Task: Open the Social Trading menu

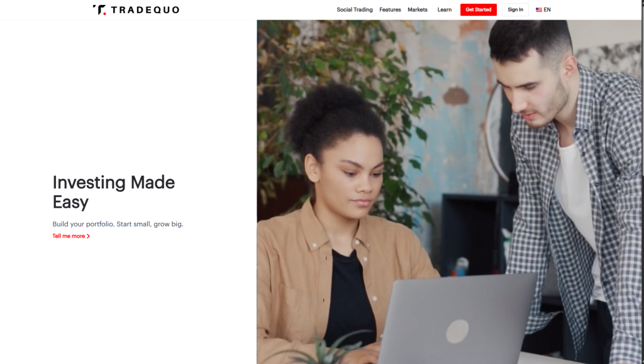Action: [x=355, y=9]
